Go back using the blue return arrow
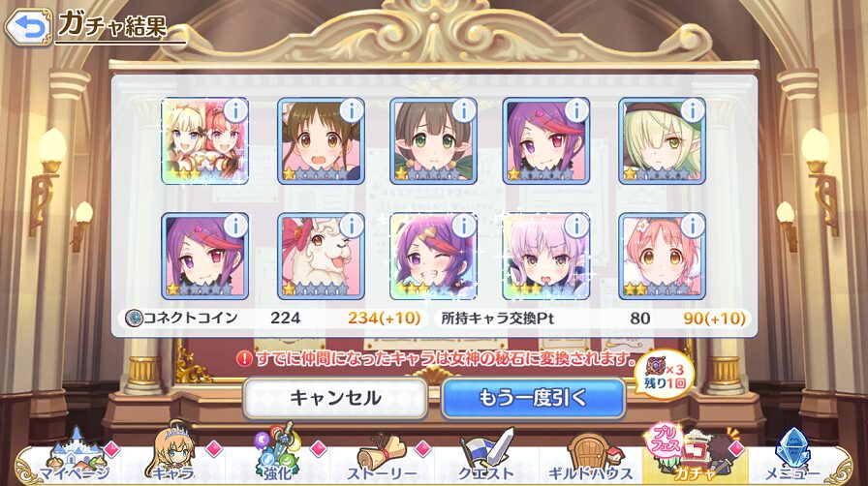Image resolution: width=868 pixels, height=486 pixels. coord(29,28)
